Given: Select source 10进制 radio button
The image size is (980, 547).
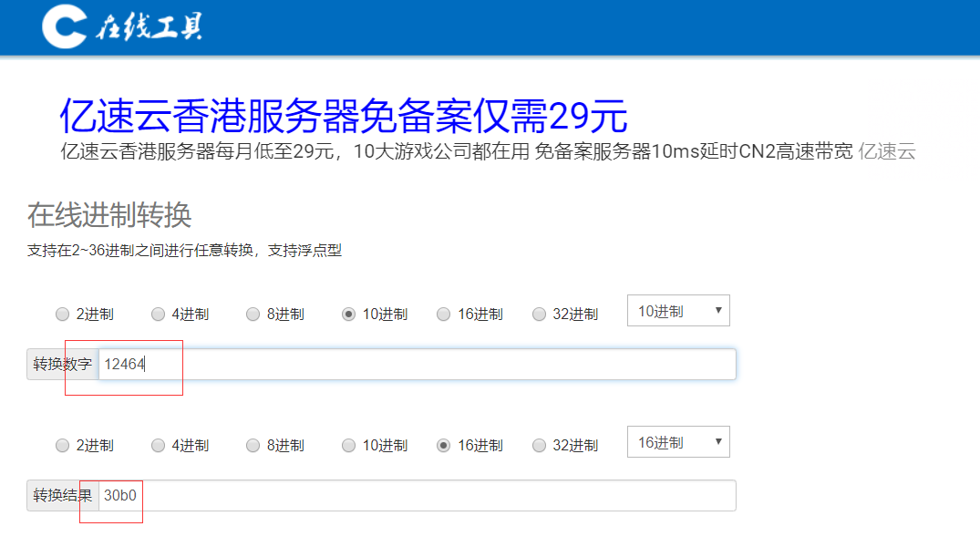Looking at the screenshot, I should point(349,314).
